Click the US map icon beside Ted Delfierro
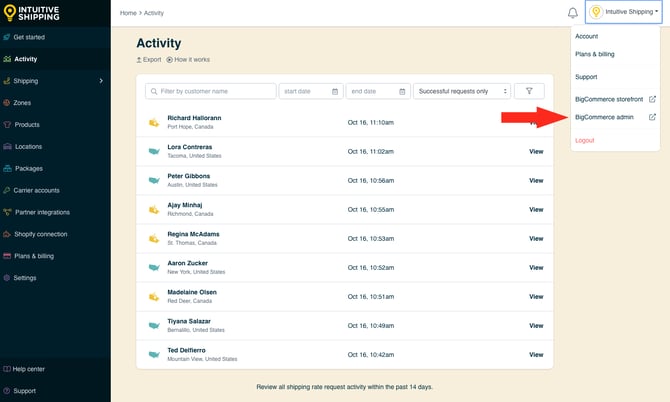The width and height of the screenshot is (670, 402). click(154, 355)
